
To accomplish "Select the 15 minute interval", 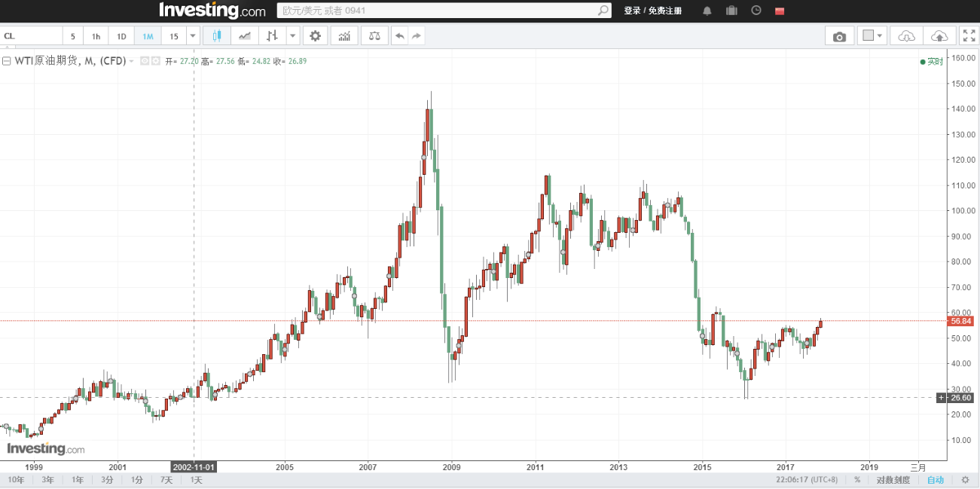I will coord(174,36).
